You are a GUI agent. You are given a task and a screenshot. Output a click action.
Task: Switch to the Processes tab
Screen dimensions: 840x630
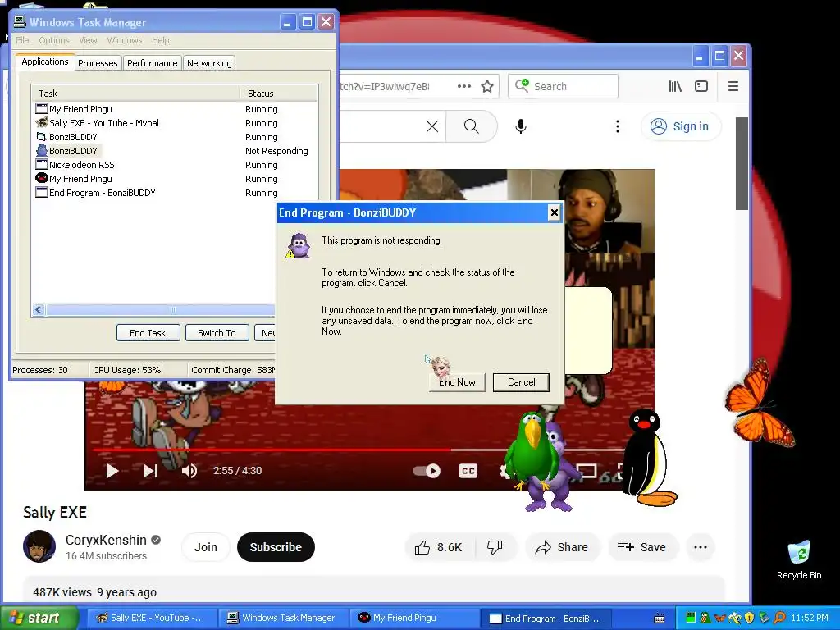click(x=98, y=62)
